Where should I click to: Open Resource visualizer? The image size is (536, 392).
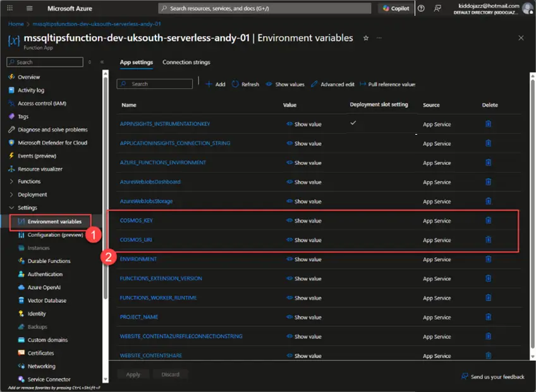point(40,169)
